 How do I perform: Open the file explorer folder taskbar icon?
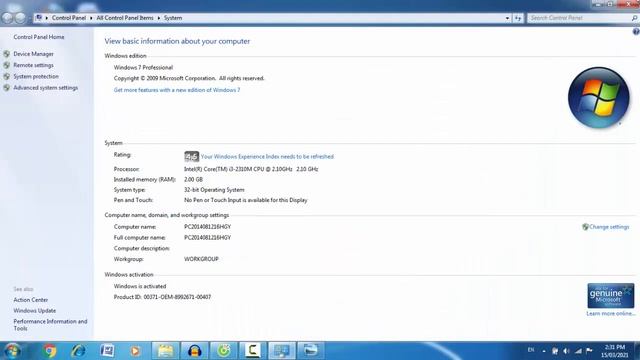(165, 351)
